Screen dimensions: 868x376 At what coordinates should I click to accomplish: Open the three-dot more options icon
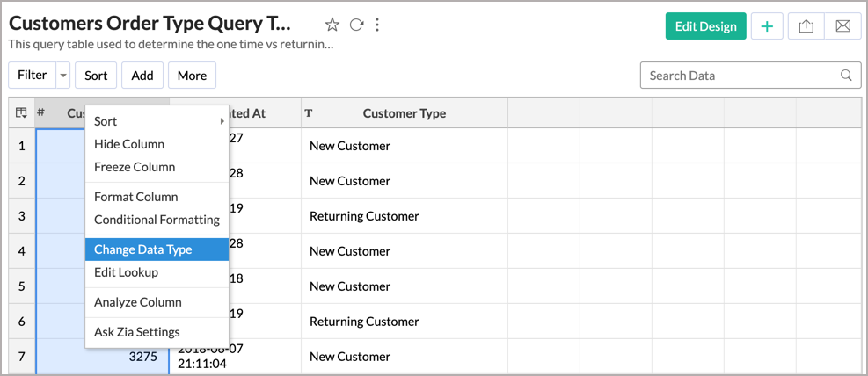[377, 25]
